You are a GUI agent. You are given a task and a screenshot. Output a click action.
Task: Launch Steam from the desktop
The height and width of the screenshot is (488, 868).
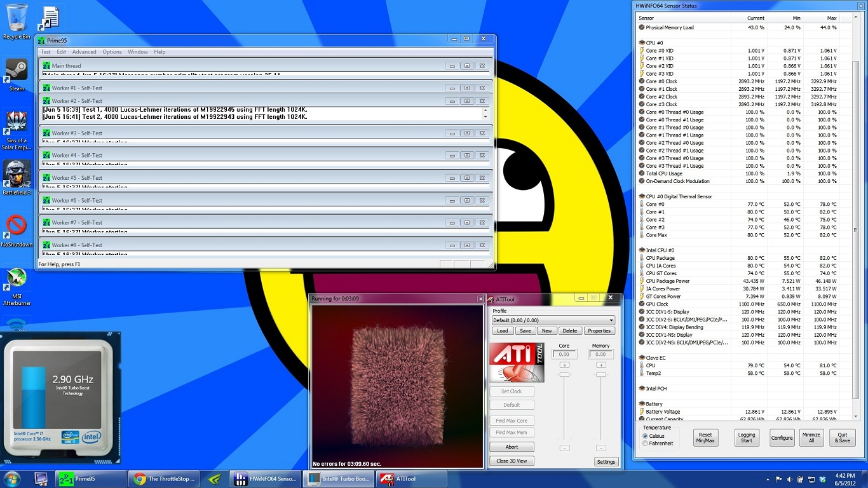(17, 74)
